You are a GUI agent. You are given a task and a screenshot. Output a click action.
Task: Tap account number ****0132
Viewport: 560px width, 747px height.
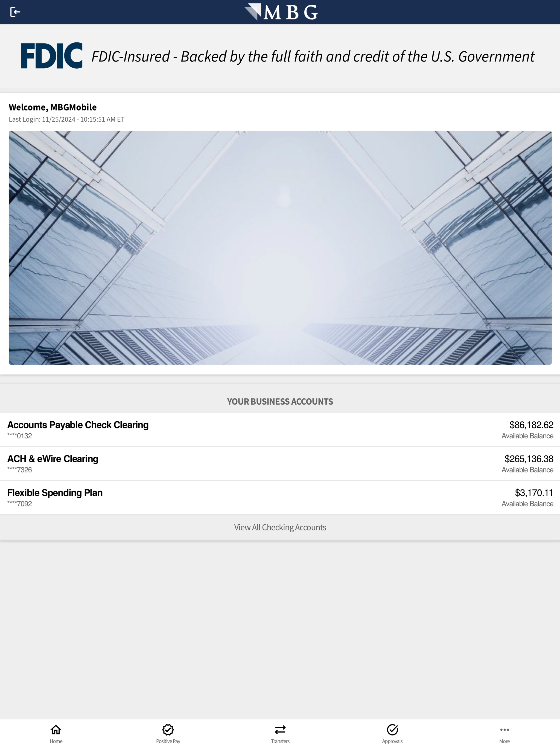(20, 436)
